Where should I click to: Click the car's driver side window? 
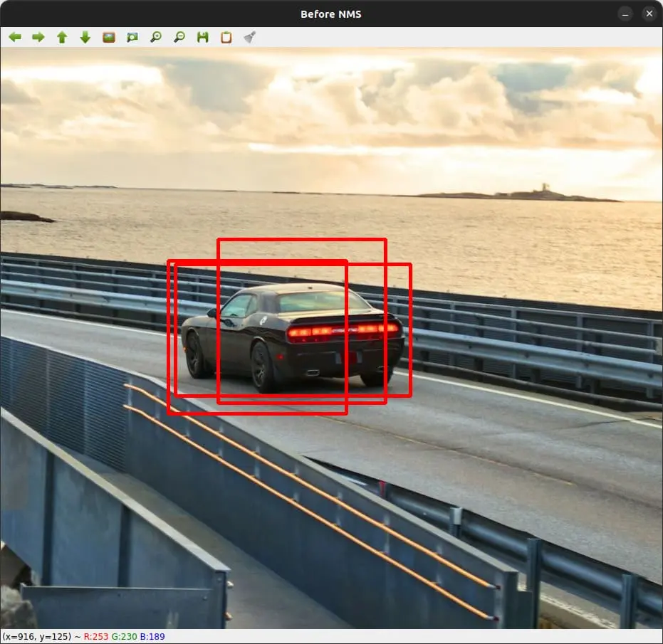coord(240,306)
